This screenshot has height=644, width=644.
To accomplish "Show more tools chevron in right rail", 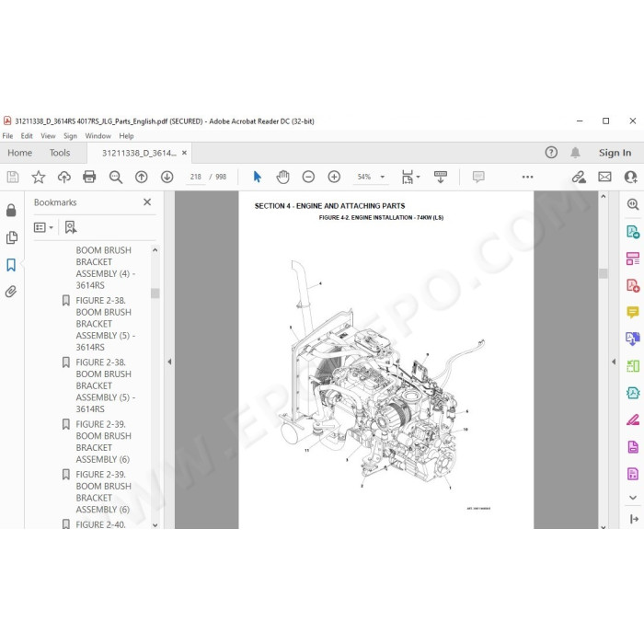I will tap(633, 498).
